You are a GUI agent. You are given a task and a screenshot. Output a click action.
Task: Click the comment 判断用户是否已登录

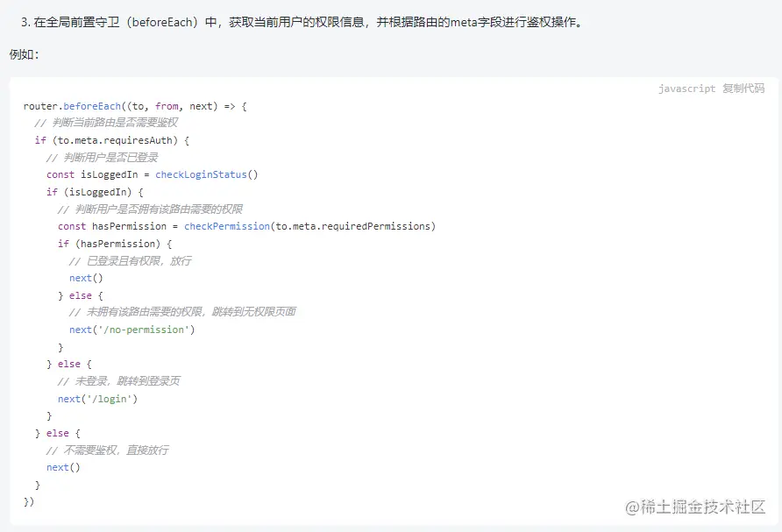(103, 158)
